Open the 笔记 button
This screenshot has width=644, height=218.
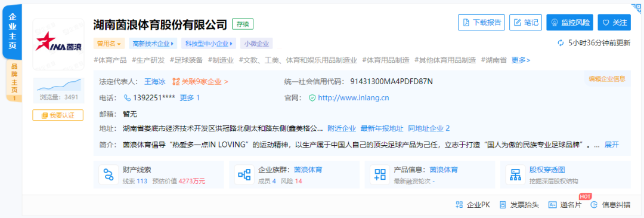[x=526, y=22]
